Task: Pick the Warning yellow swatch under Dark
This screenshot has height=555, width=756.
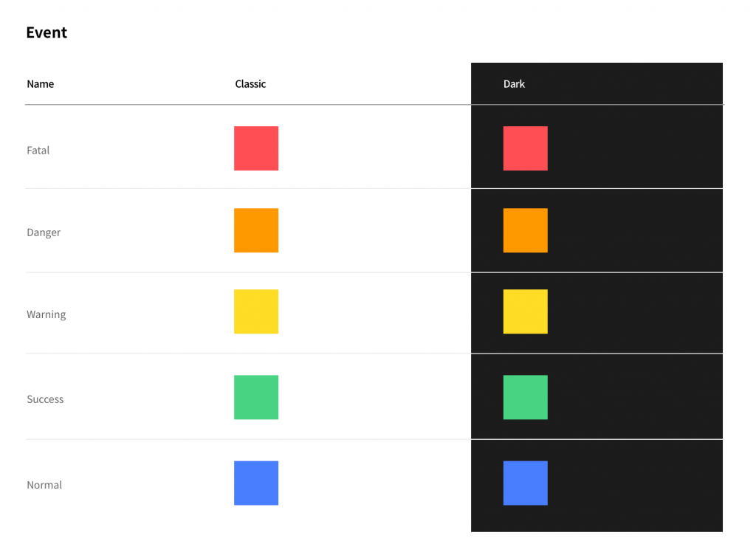Action: click(x=525, y=311)
